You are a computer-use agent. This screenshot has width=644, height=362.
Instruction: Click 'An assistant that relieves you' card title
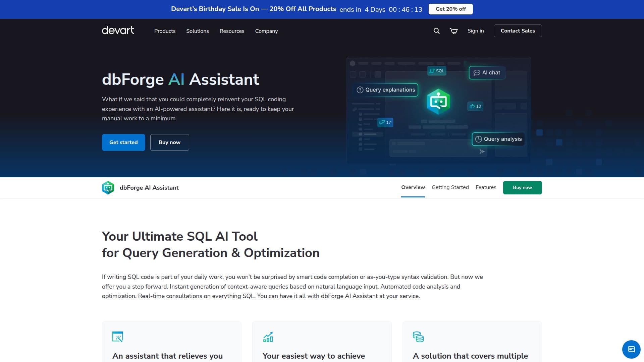pos(167,356)
